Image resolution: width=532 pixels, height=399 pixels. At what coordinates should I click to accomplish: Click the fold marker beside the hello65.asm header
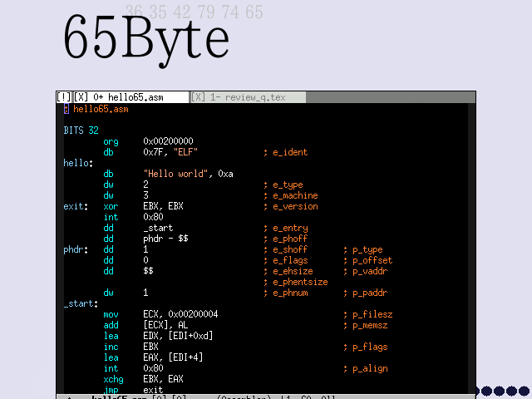point(66,109)
